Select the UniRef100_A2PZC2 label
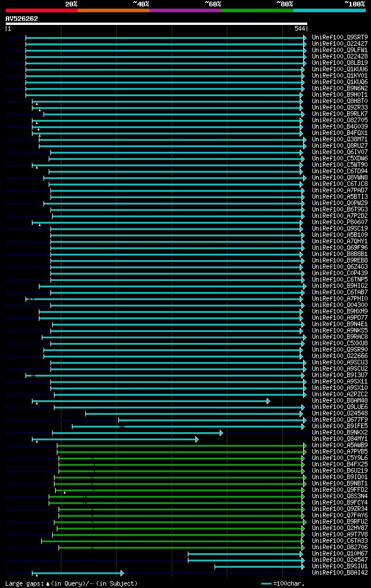 coord(340,395)
